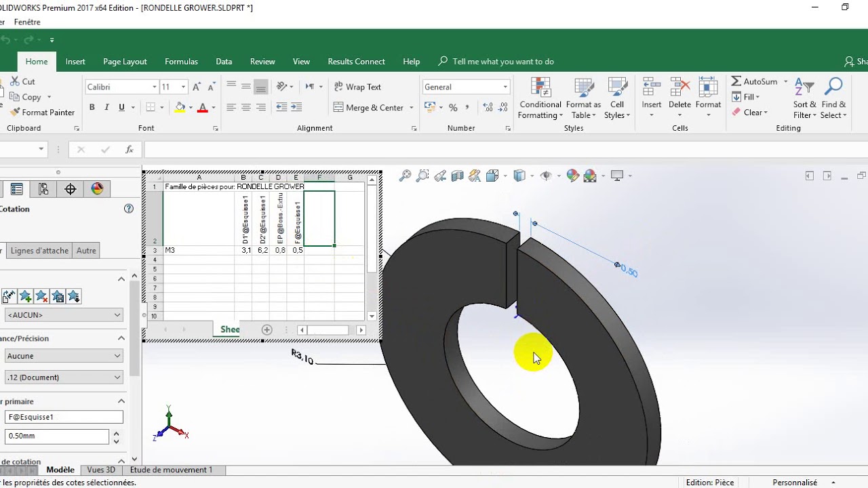The height and width of the screenshot is (488, 868).
Task: Increase the cell indent
Action: tap(297, 107)
